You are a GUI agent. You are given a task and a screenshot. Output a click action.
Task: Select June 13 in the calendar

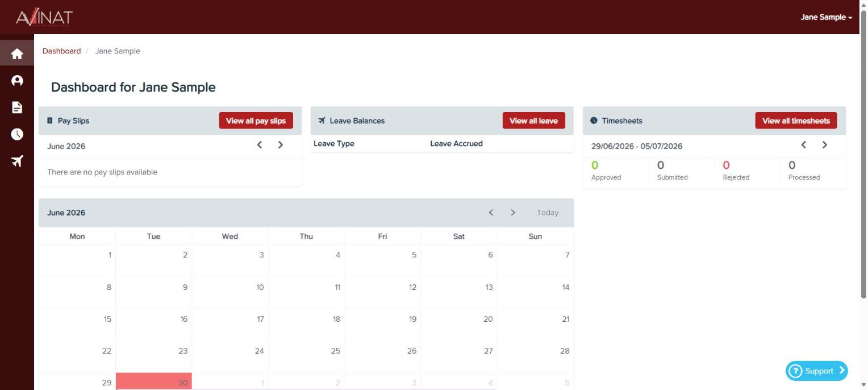tap(458, 293)
